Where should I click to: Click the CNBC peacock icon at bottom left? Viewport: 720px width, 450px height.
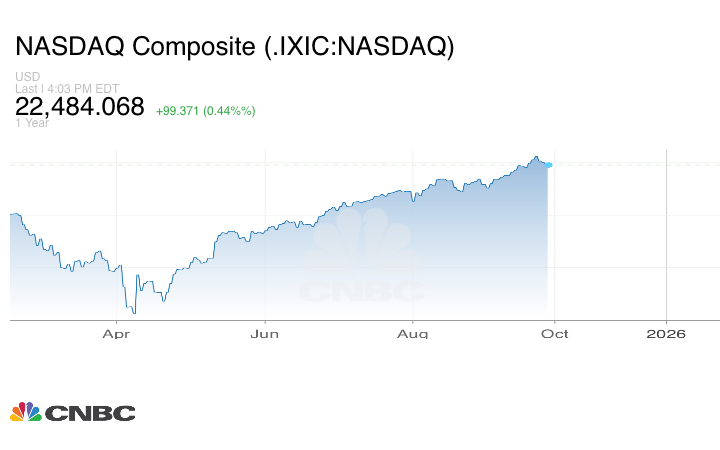tap(25, 412)
